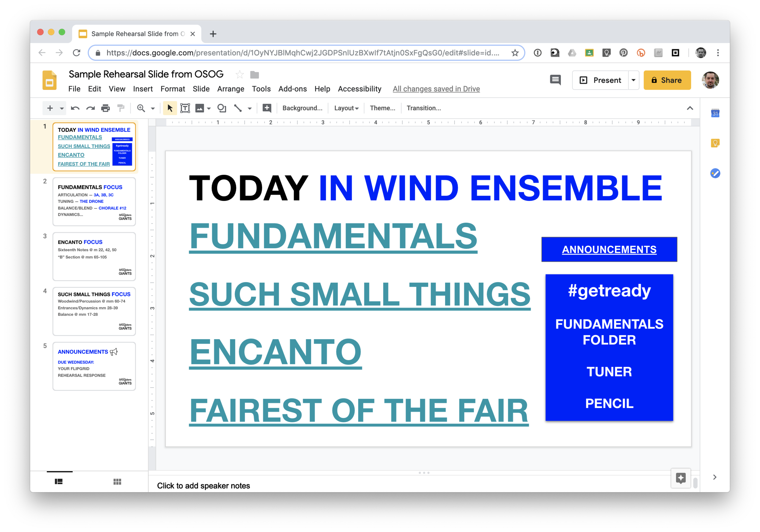Select slide 5 Announcements thumbnail
Viewport: 760px width, 532px height.
(94, 366)
